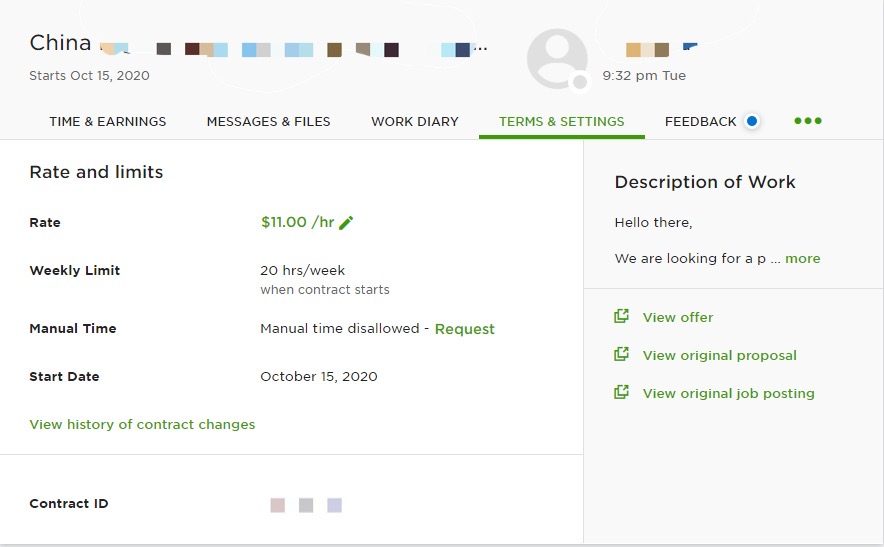
Task: Switch to the Time & Earnings tab
Action: (108, 122)
